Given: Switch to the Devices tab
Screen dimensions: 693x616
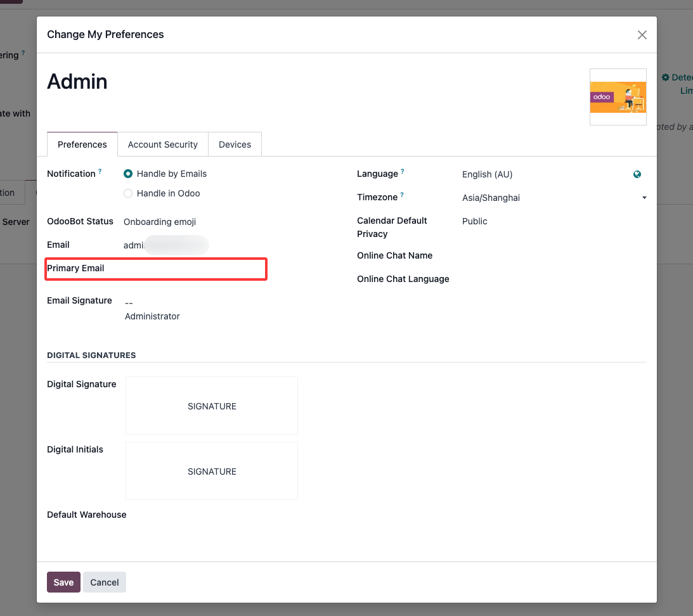Looking at the screenshot, I should (235, 144).
